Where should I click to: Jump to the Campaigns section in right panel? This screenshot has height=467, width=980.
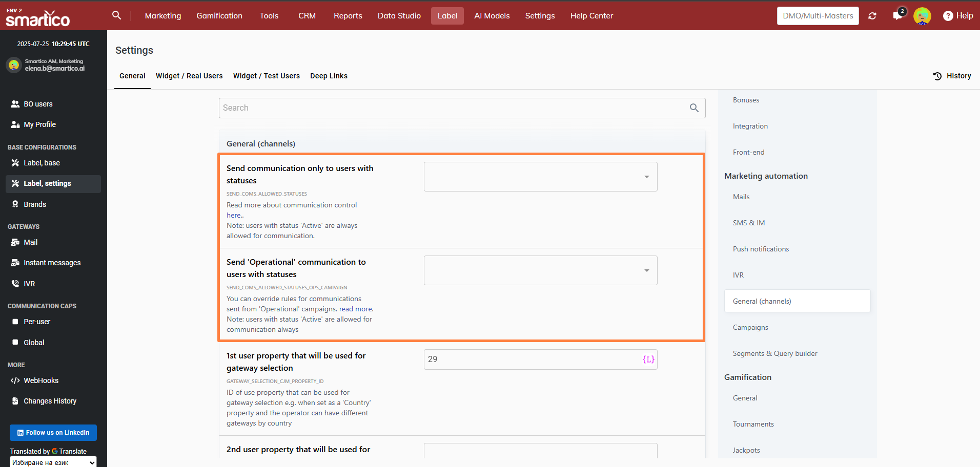(x=750, y=327)
